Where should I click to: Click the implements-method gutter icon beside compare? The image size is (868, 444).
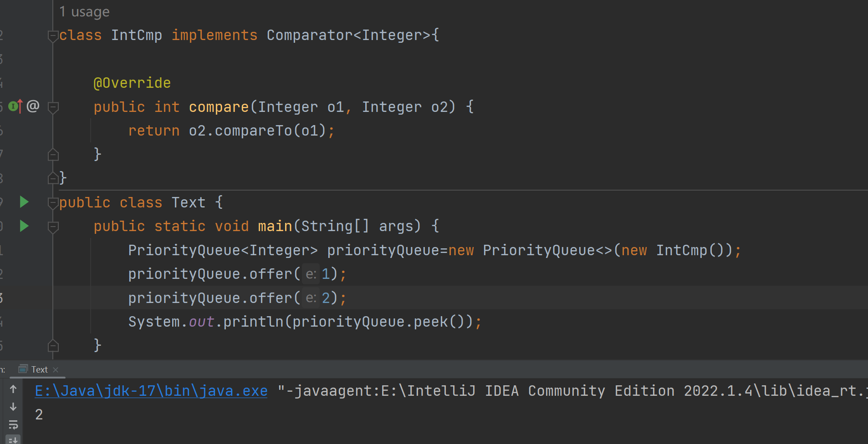tap(15, 106)
